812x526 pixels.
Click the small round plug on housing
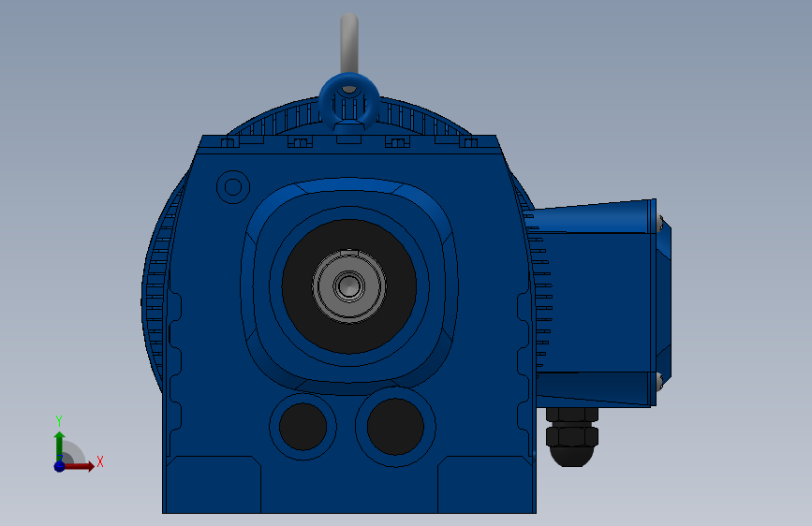[233, 187]
